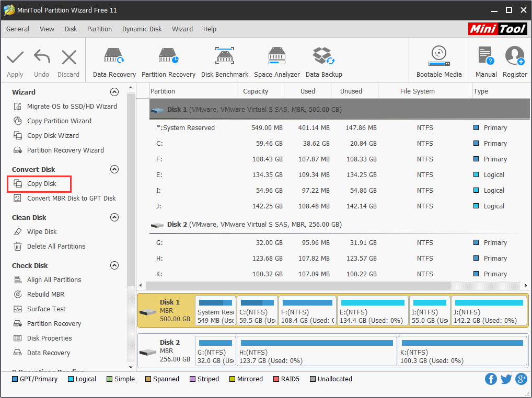Collapse the Convert Disk section
Screen dimensions: 532x398
point(114,169)
